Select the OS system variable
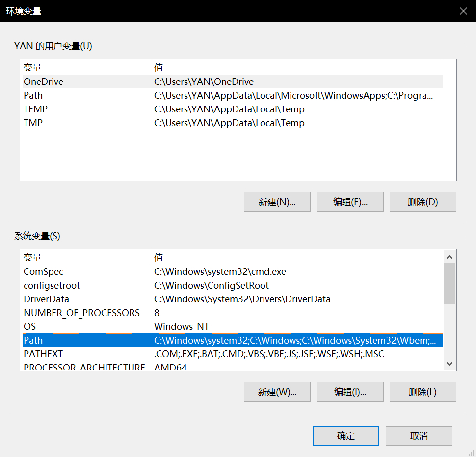Viewport: 476px width, 457px height. (233, 326)
